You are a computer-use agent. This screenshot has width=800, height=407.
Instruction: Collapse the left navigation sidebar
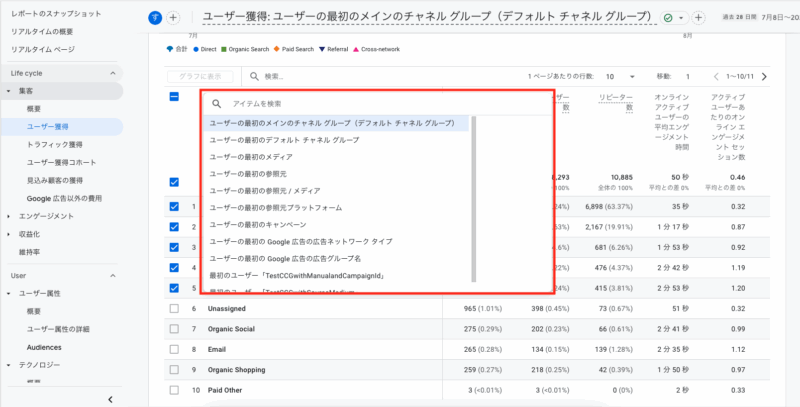[109, 399]
